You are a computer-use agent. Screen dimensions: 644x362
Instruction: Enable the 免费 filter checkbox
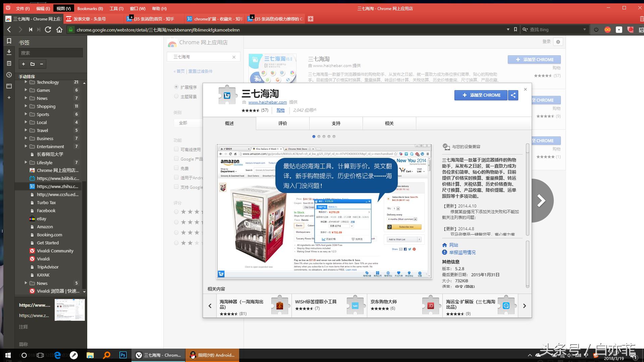176,168
